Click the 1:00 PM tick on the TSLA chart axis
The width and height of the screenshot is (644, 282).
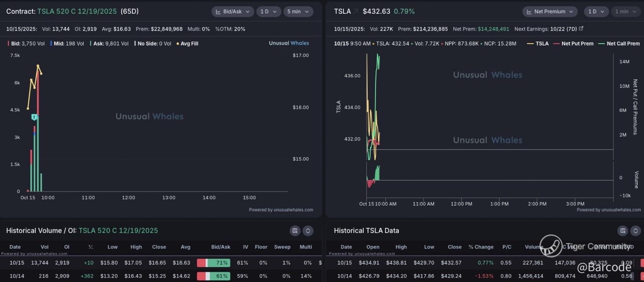[x=499, y=204]
